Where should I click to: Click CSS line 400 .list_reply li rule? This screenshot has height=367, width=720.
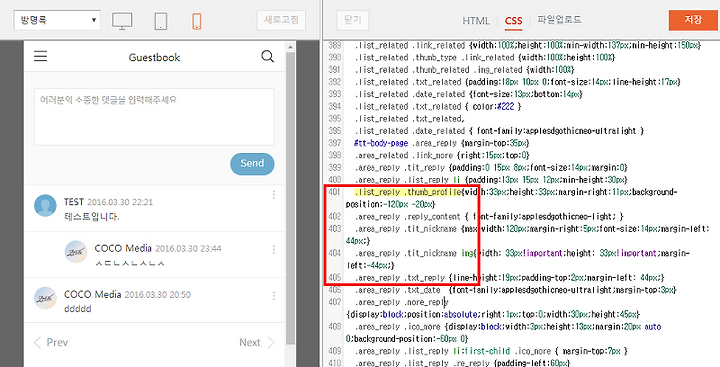pos(491,180)
